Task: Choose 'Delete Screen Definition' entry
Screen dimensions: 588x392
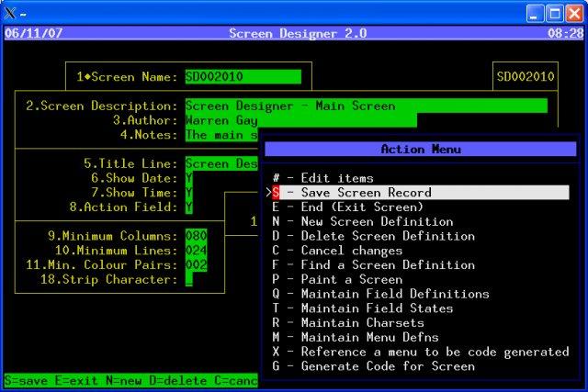Action: (369, 236)
